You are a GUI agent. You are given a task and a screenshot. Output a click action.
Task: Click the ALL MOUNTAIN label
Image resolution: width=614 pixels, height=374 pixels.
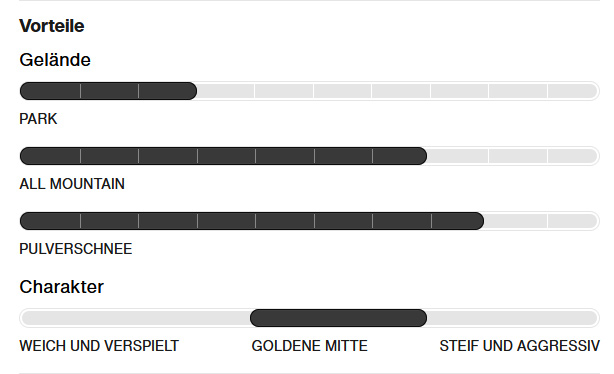click(72, 184)
